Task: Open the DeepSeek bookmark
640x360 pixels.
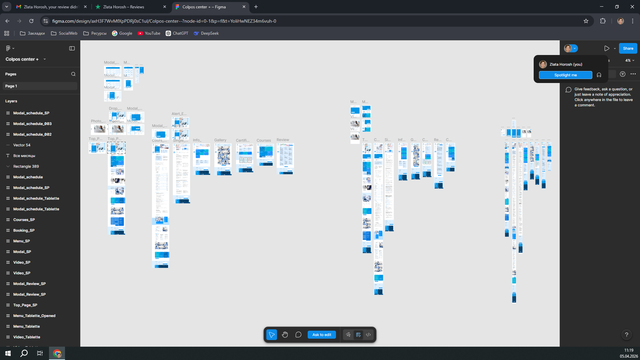Action: (x=206, y=33)
